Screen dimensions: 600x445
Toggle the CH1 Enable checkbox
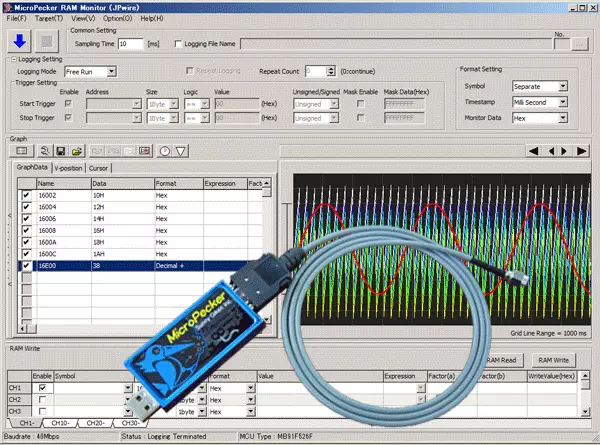(x=43, y=387)
